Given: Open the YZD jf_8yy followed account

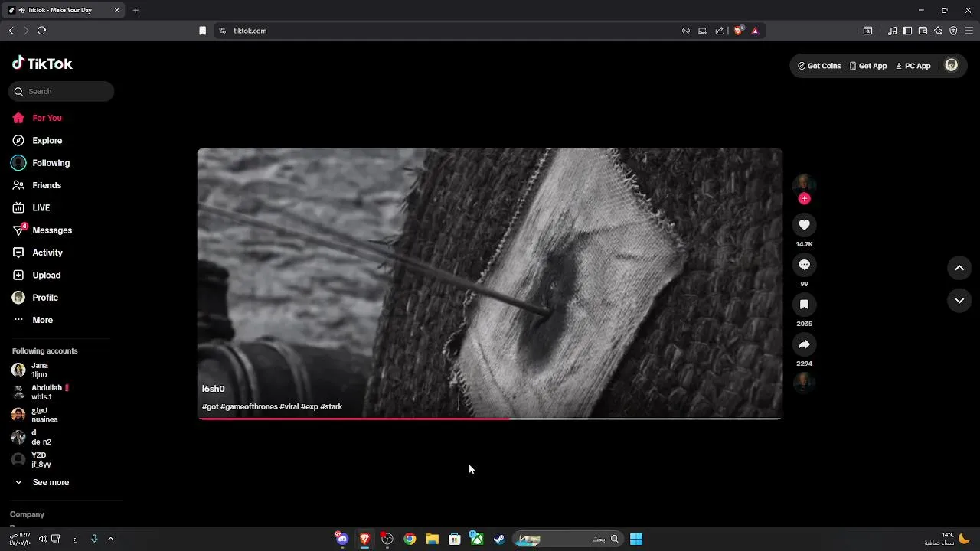Looking at the screenshot, I should tap(31, 460).
